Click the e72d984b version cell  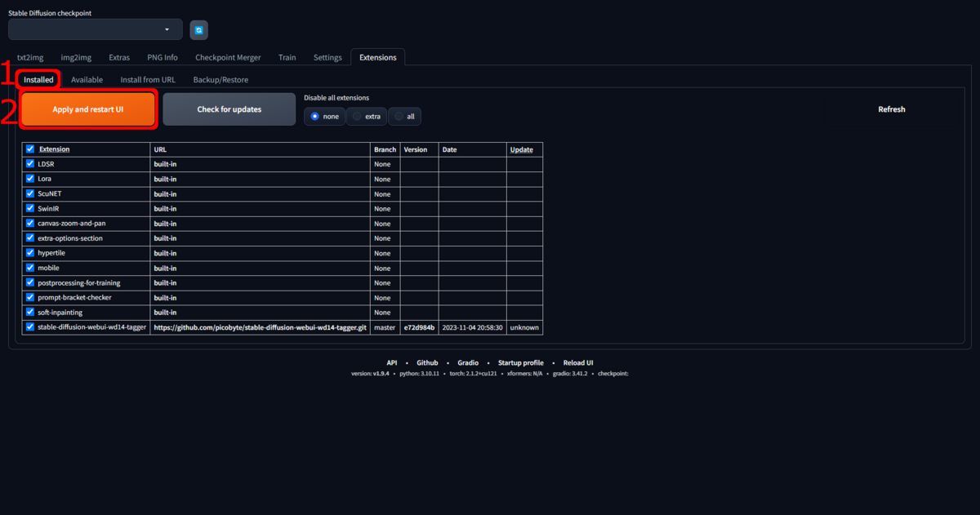[x=419, y=327]
